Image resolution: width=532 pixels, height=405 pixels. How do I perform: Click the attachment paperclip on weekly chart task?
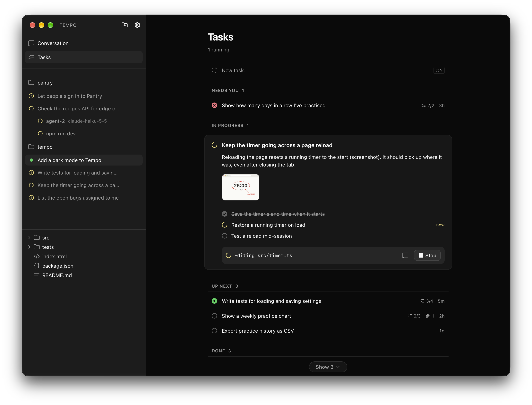point(427,316)
